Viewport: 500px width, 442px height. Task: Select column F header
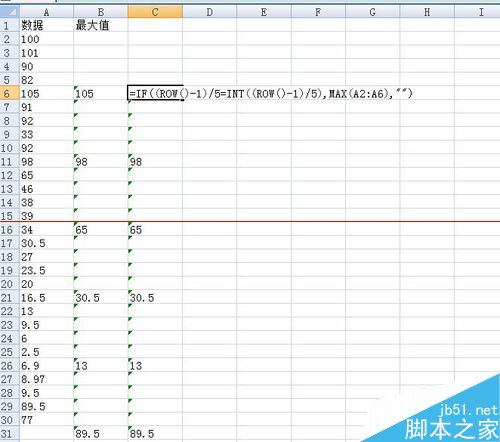(x=318, y=12)
